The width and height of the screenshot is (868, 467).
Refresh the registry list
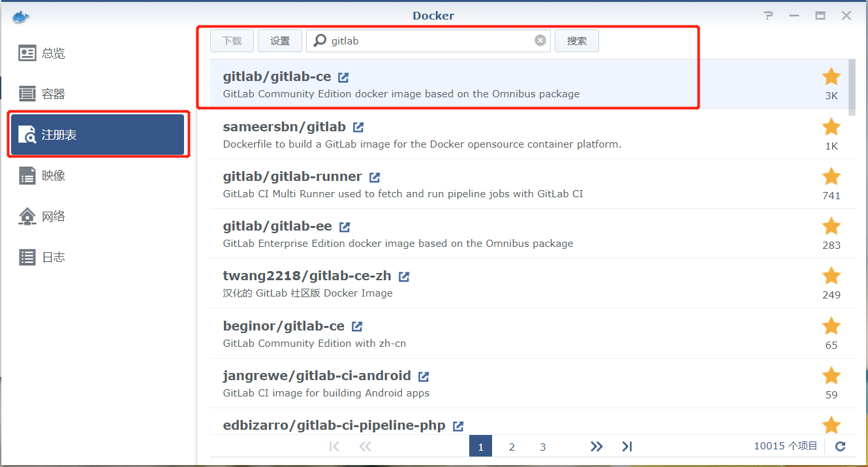tap(841, 446)
